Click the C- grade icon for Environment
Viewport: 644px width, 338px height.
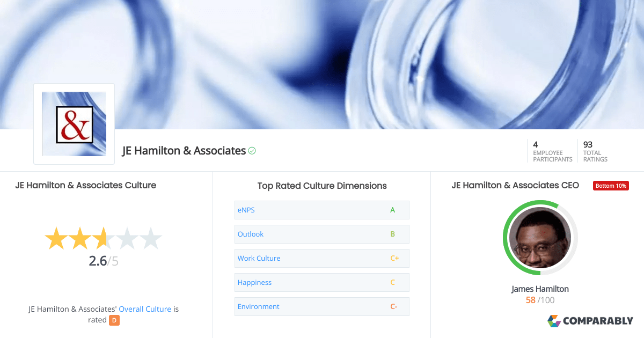click(394, 306)
